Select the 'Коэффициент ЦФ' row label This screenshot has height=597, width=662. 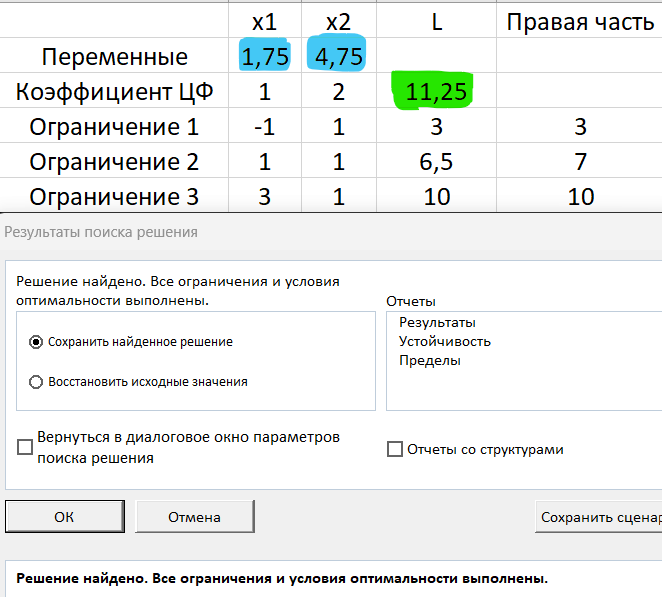click(114, 91)
